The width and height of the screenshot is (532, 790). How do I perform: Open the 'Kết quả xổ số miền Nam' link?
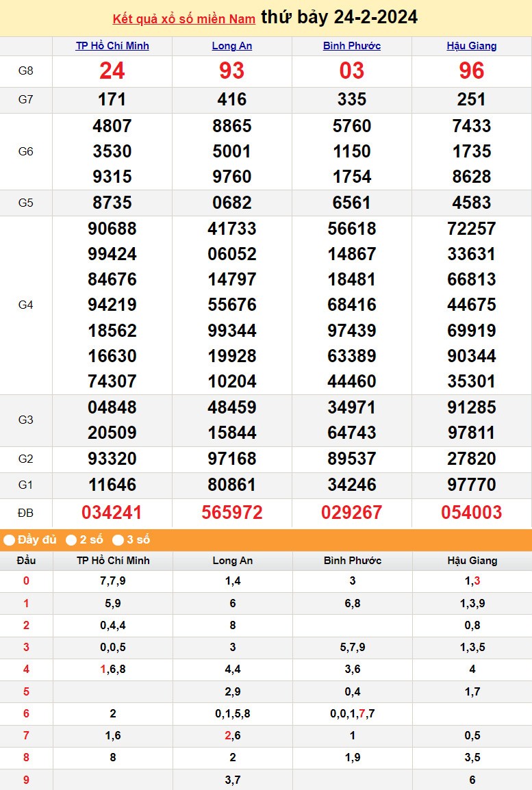(183, 19)
